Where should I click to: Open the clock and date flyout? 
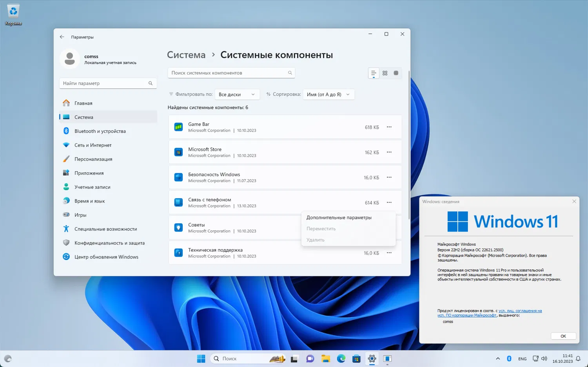pos(562,358)
